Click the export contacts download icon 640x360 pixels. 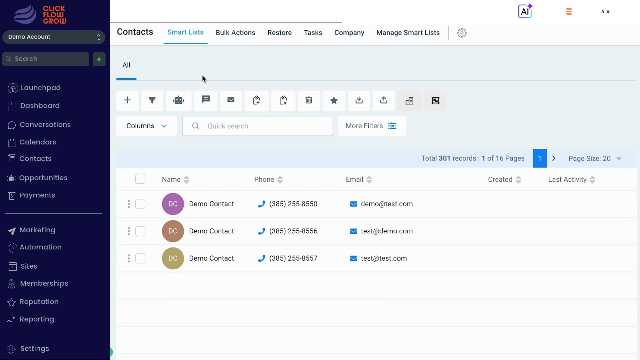click(x=359, y=100)
